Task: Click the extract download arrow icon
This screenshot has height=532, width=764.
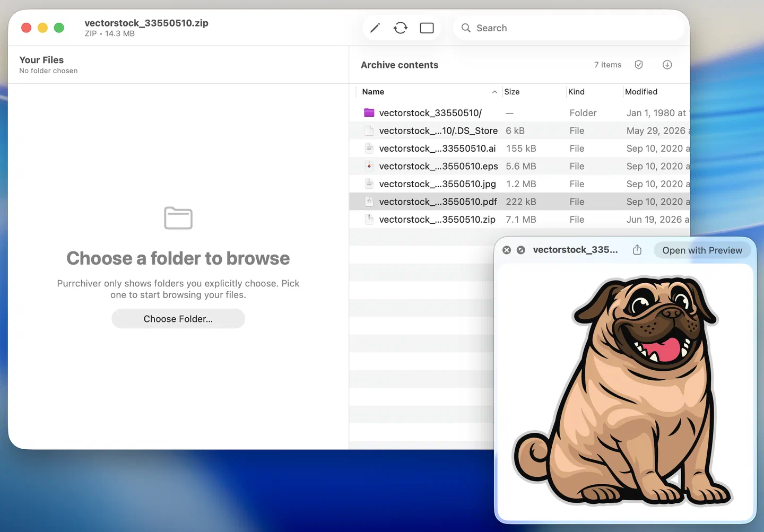Action: pos(667,65)
